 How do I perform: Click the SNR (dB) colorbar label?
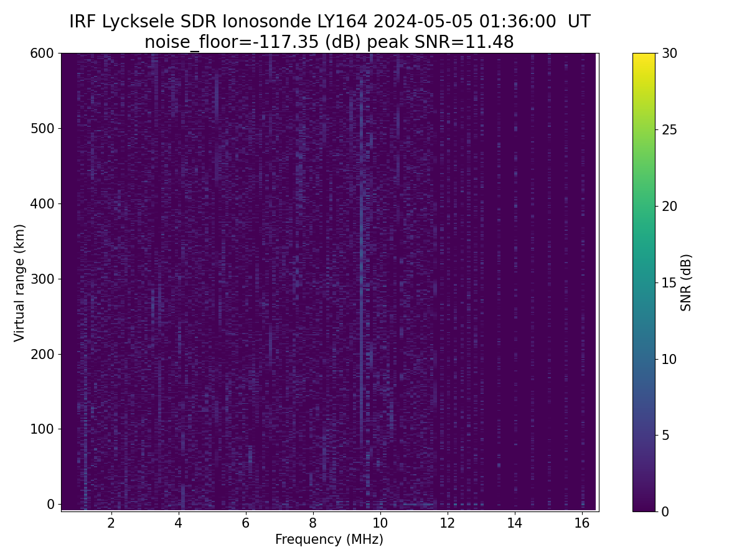point(686,282)
